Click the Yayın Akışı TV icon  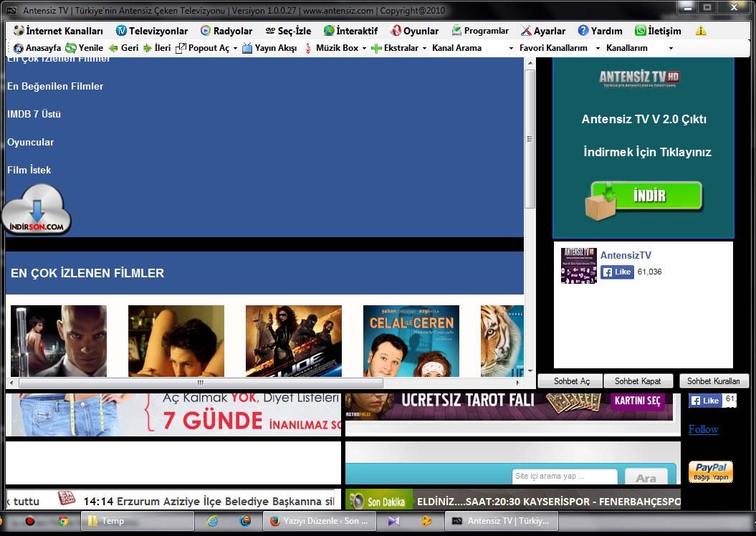(x=247, y=48)
